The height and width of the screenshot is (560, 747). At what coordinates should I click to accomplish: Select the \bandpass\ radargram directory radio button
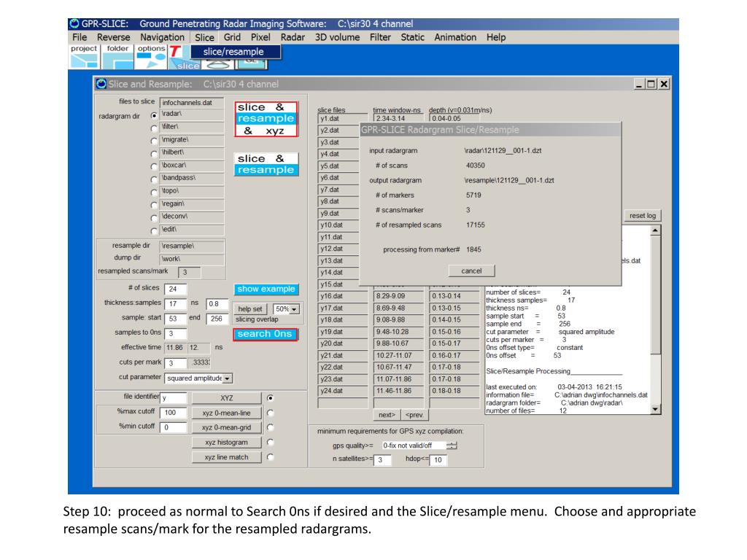pos(153,179)
